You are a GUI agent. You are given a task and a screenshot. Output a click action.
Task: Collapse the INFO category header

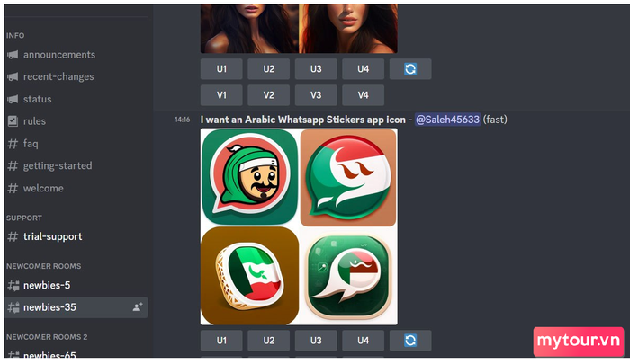15,35
